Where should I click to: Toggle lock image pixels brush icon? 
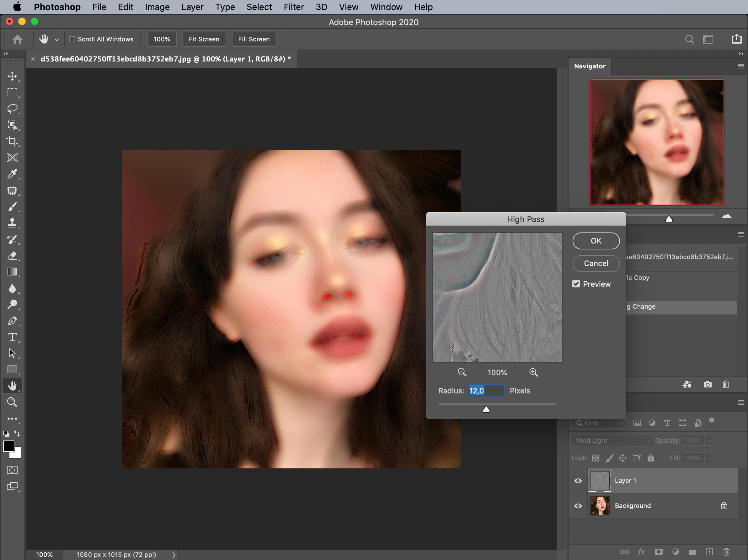tap(609, 458)
